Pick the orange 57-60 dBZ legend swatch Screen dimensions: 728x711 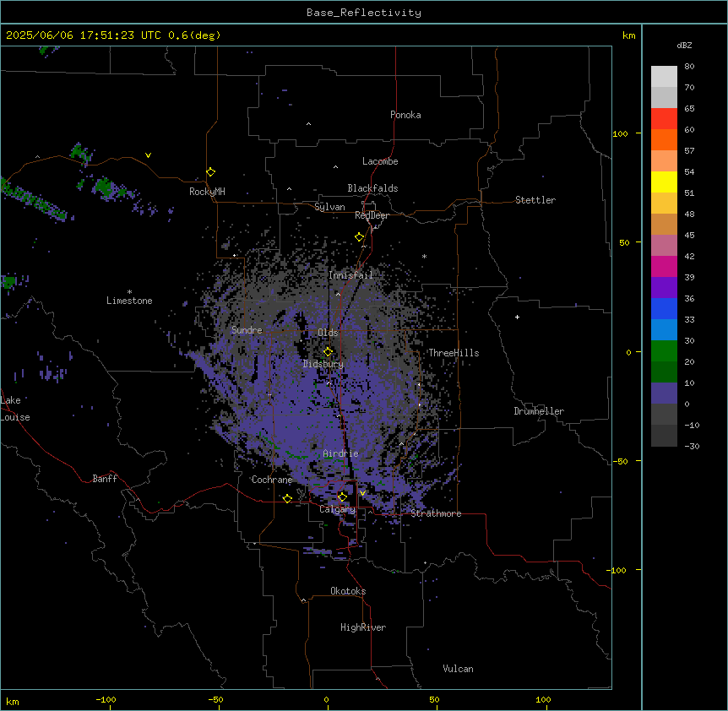(x=664, y=139)
